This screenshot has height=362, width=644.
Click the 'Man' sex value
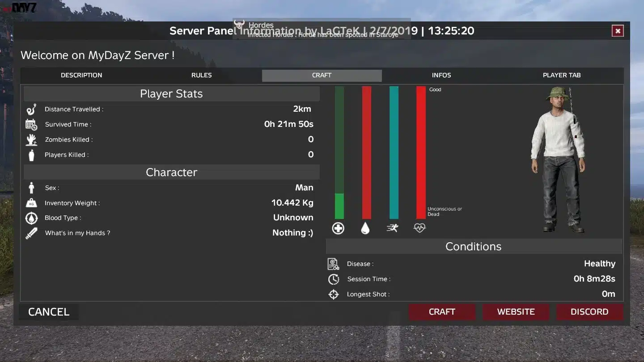coord(304,188)
